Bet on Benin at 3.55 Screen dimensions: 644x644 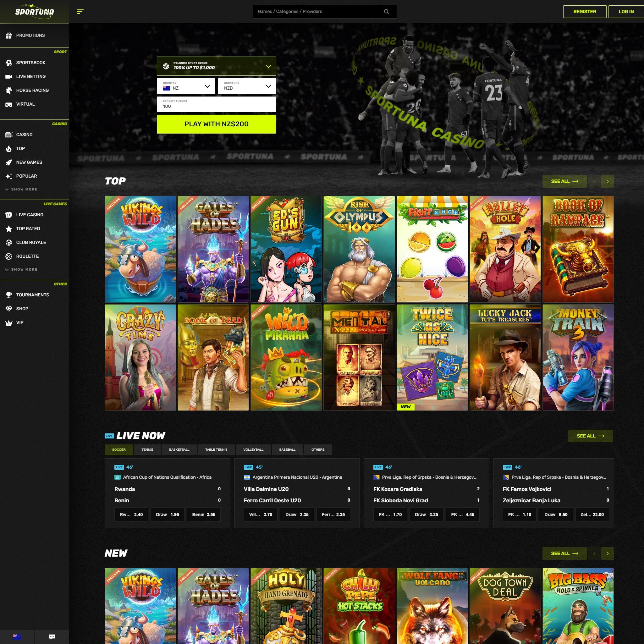click(204, 515)
